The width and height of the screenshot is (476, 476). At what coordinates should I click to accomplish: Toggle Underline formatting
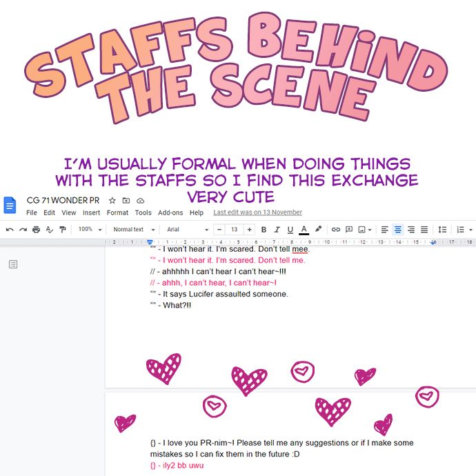click(290, 229)
